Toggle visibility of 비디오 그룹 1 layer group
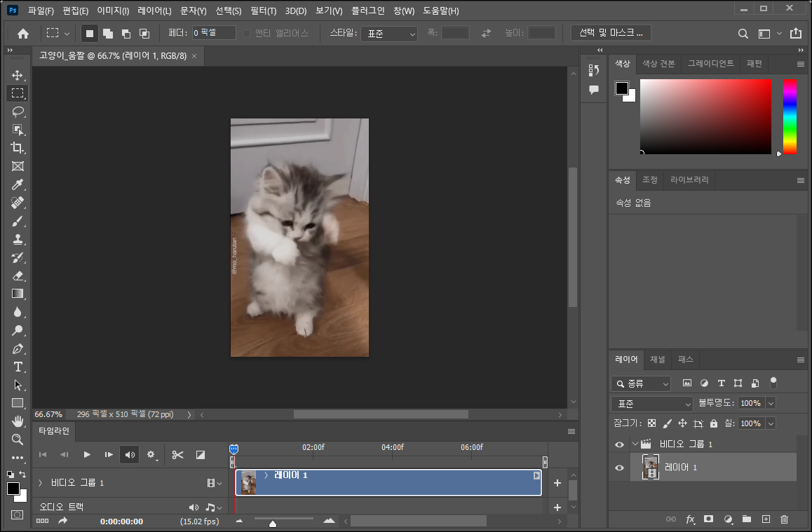This screenshot has height=532, width=812. (x=619, y=444)
